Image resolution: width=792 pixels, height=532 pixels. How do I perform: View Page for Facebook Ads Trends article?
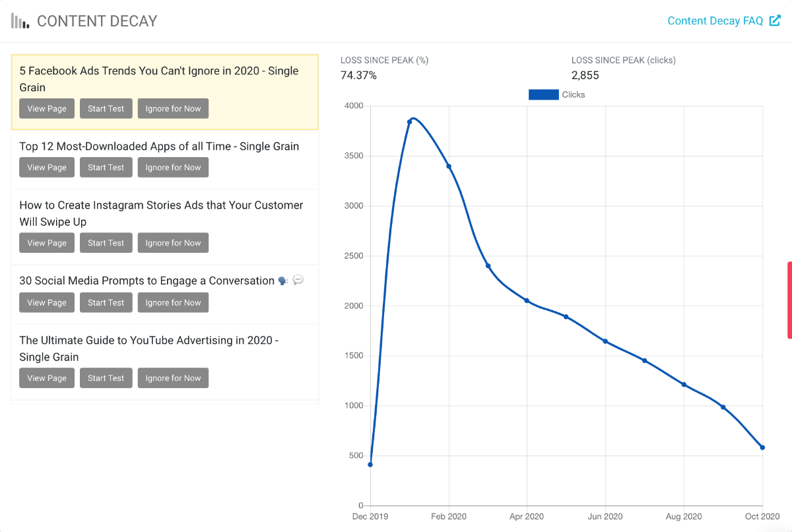(x=46, y=108)
